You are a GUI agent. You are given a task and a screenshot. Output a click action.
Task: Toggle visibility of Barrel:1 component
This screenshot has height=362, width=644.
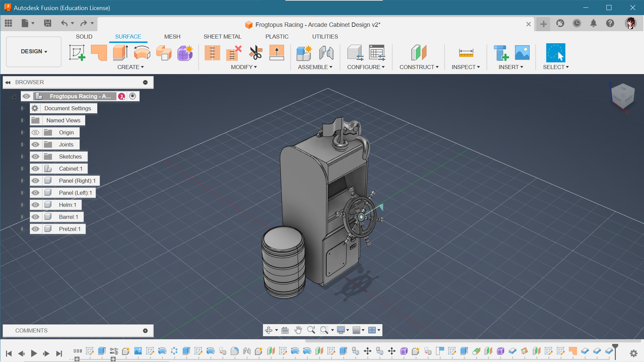(35, 217)
